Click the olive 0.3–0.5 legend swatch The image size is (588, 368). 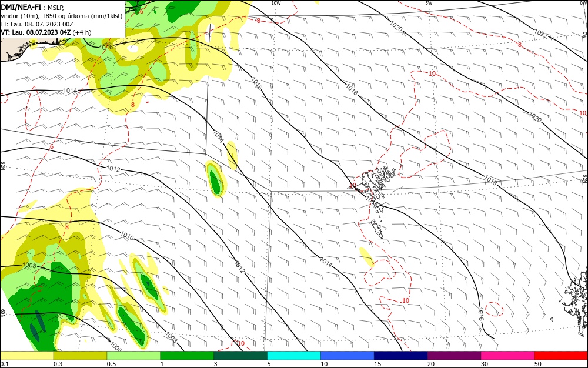tap(80, 356)
